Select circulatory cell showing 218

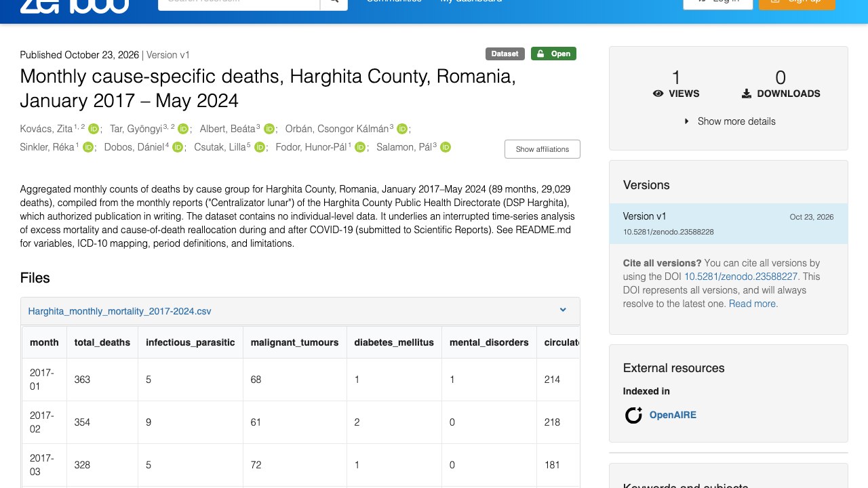click(x=558, y=422)
